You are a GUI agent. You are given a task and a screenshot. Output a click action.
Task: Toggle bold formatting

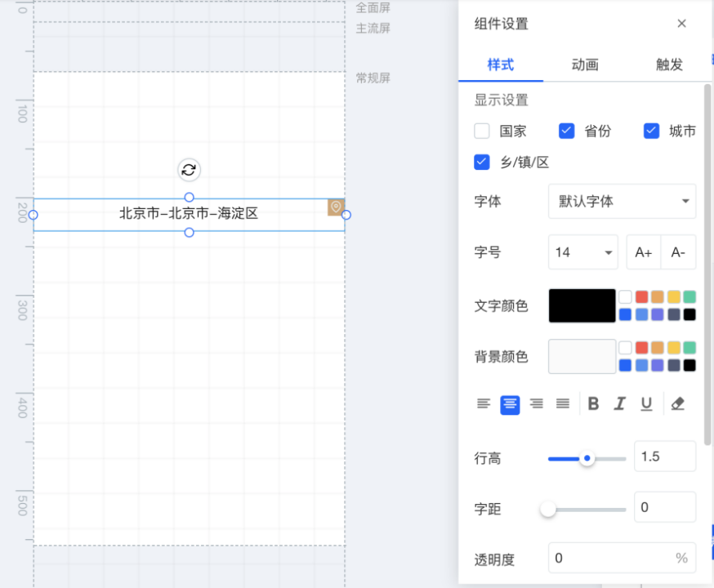coord(593,403)
